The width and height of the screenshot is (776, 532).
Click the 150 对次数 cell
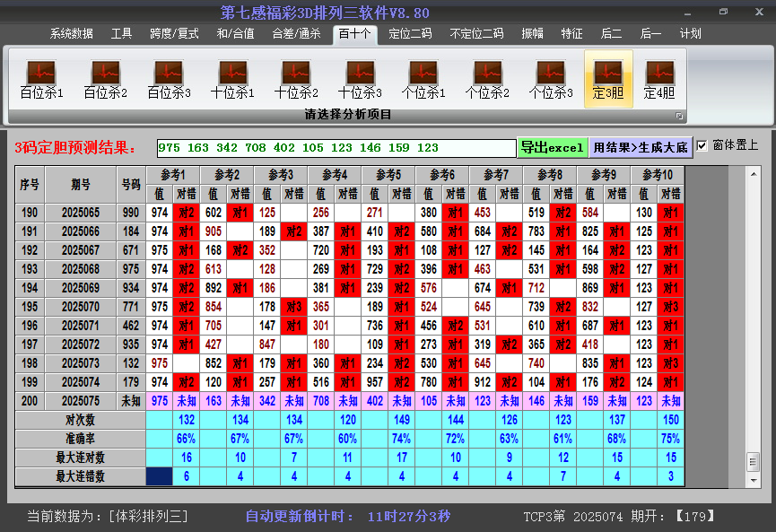coord(671,420)
